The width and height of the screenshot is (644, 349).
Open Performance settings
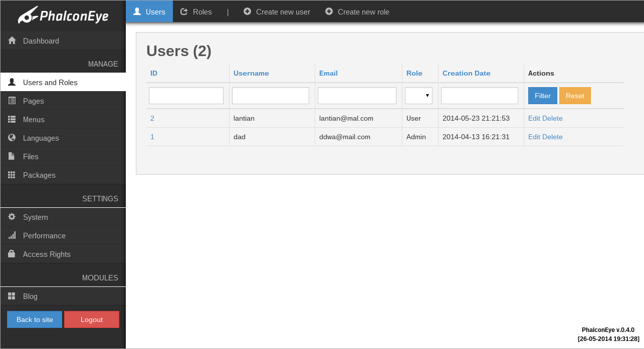coord(63,235)
